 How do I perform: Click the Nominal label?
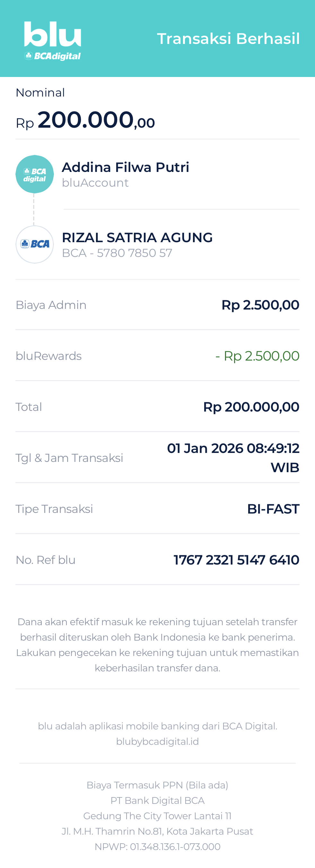pos(40,93)
